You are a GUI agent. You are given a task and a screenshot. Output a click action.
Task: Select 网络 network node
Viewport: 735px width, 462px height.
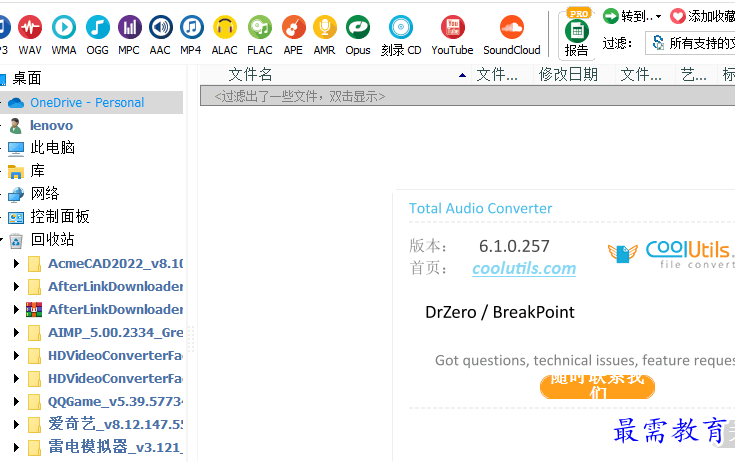[45, 194]
